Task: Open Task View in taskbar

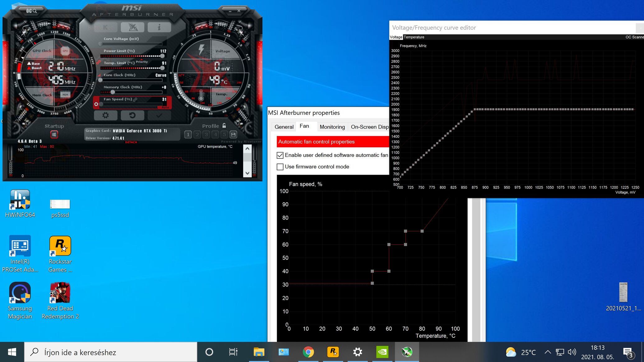Action: [233, 352]
